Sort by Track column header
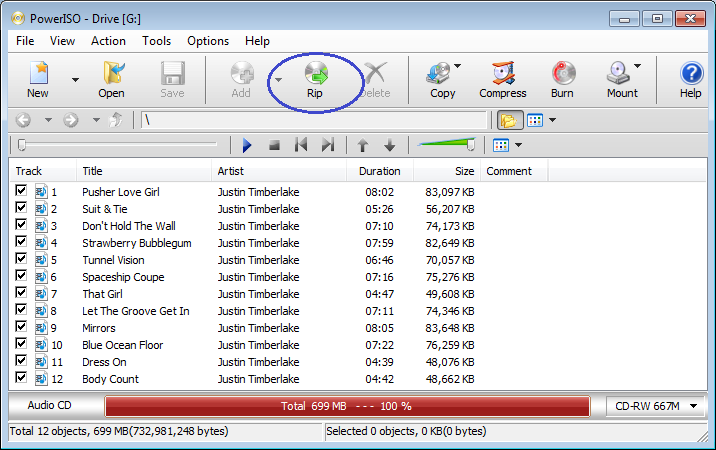The image size is (716, 450). click(x=43, y=171)
